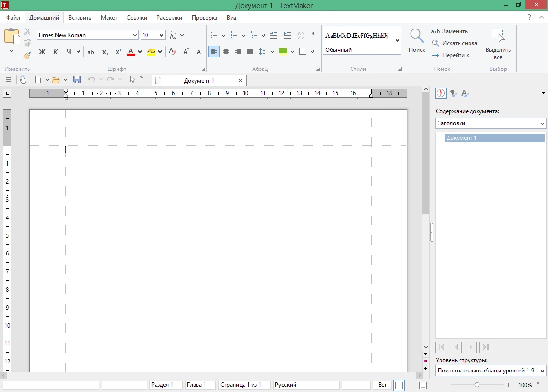This screenshot has width=548, height=392.
Task: Click the increase font size icon
Action: tap(186, 52)
